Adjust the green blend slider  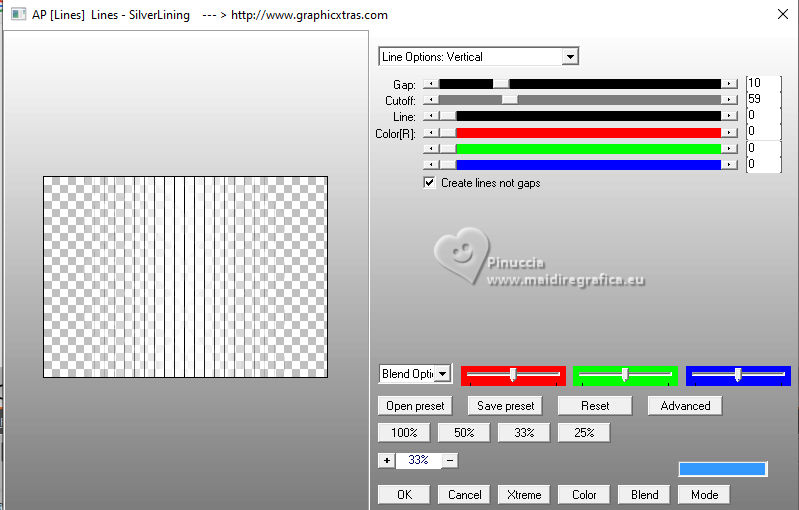[x=625, y=375]
